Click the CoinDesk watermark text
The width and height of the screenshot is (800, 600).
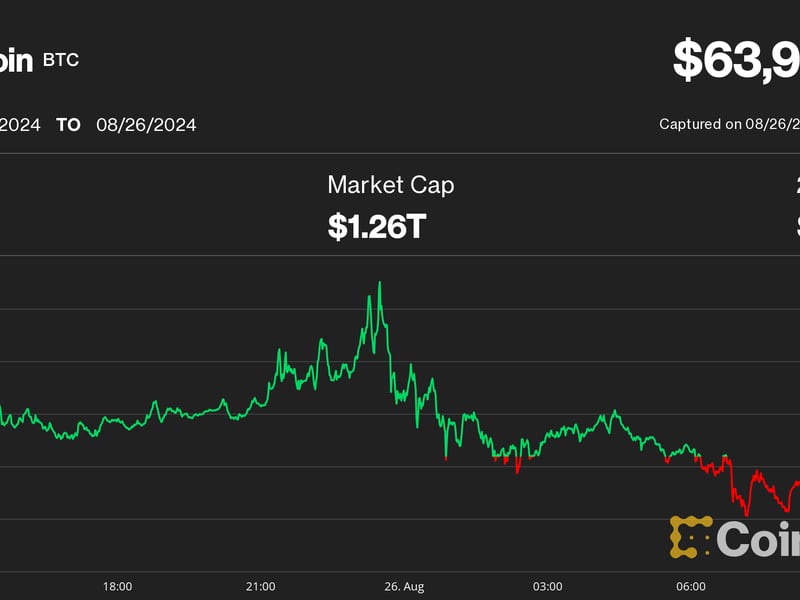point(758,539)
